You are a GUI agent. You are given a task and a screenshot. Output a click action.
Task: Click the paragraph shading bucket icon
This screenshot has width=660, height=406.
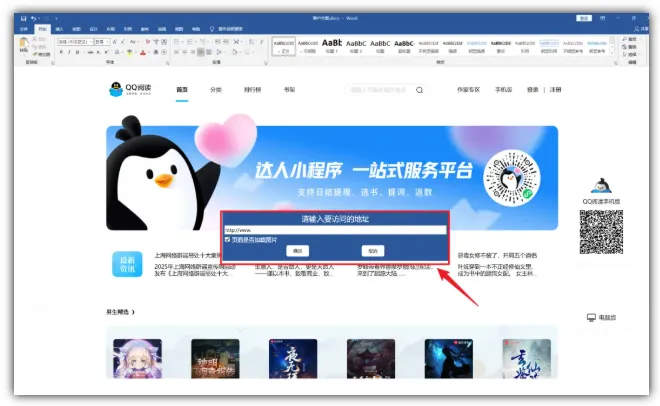tap(234, 52)
